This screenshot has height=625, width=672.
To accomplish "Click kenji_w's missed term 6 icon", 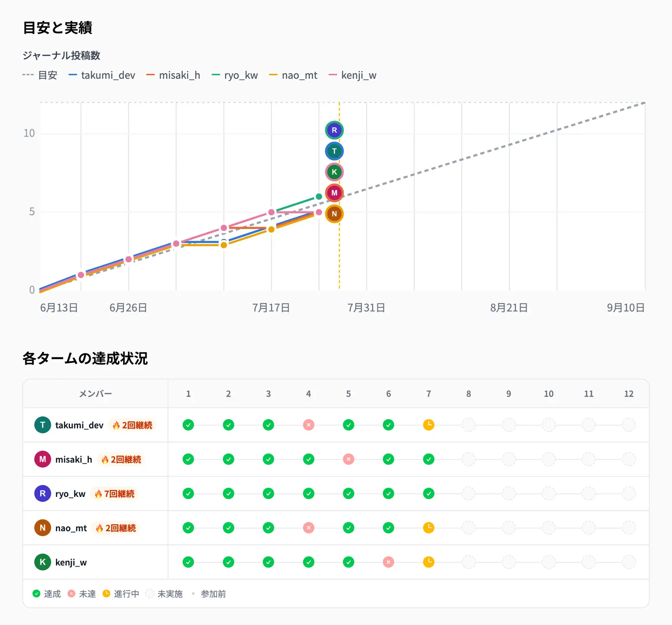I will (388, 562).
